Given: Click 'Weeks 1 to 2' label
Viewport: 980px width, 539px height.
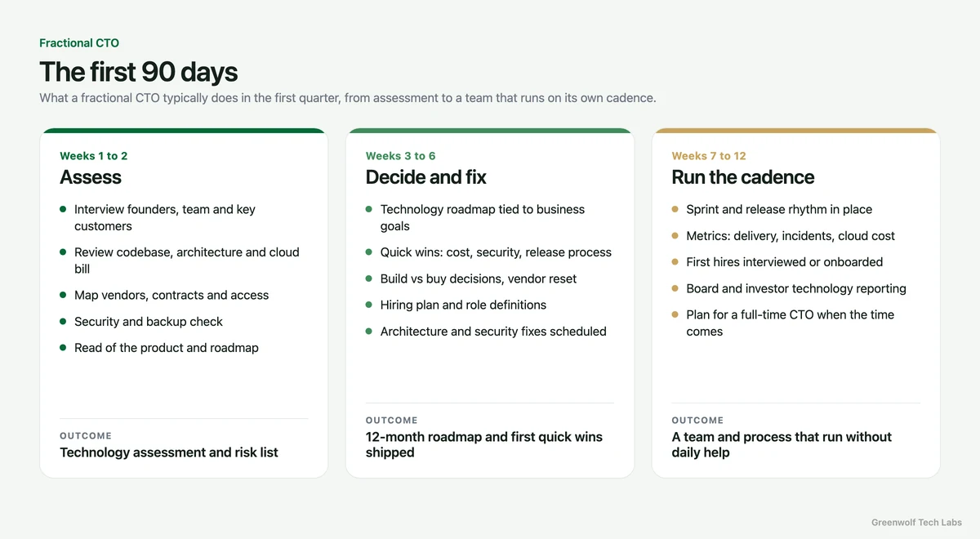Looking at the screenshot, I should click(94, 156).
